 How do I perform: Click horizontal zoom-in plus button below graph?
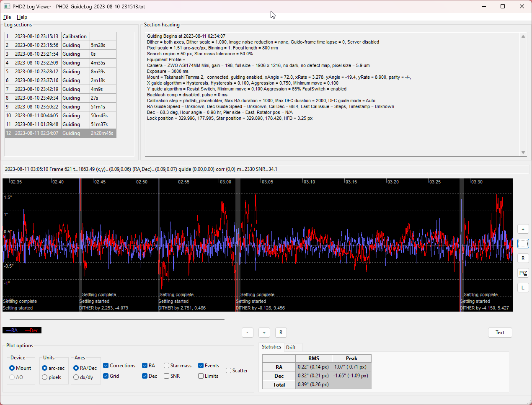pos(264,333)
